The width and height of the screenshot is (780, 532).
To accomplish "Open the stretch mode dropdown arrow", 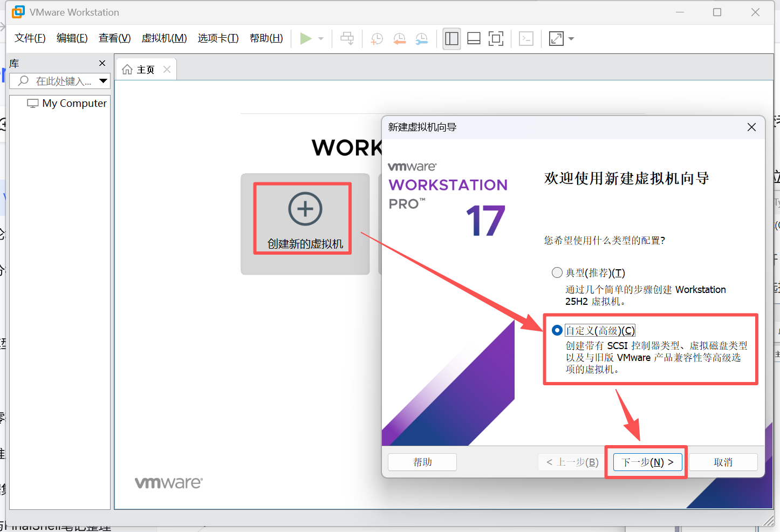I will [571, 39].
